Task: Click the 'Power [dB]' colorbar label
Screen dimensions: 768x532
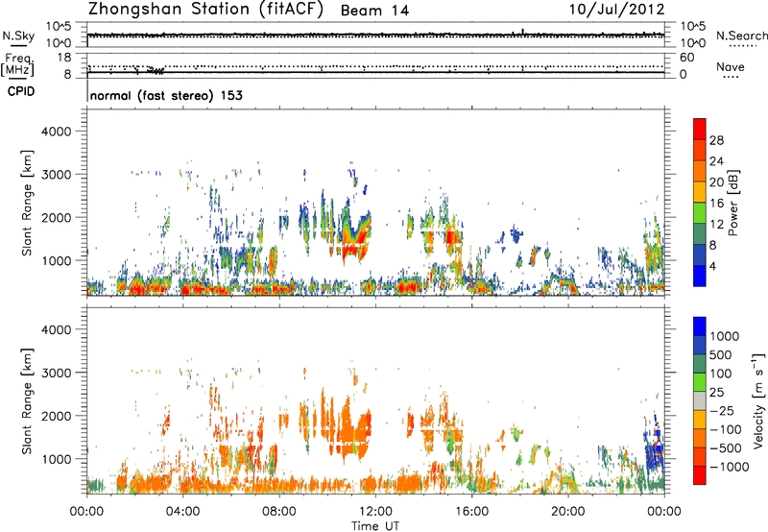Action: click(x=732, y=203)
